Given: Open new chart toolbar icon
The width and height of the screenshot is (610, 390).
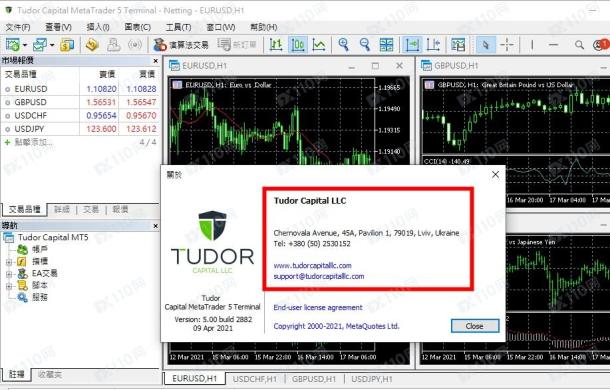Looking at the screenshot, I should (12, 45).
